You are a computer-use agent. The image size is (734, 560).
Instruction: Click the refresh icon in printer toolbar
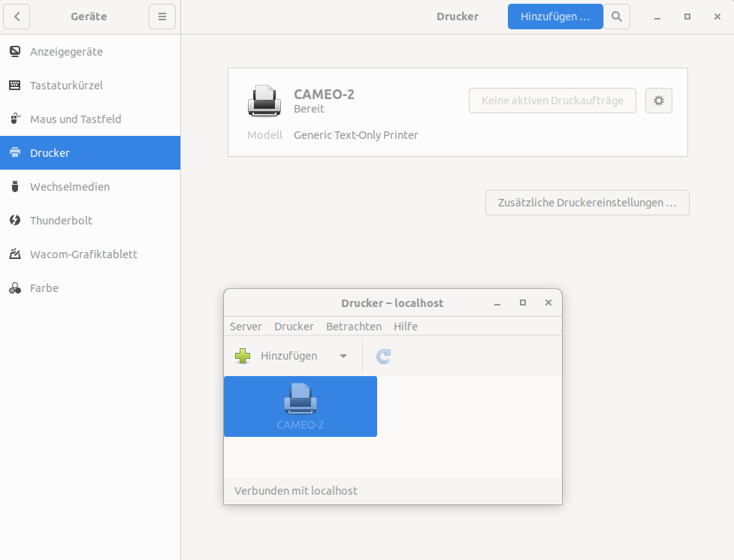point(383,357)
